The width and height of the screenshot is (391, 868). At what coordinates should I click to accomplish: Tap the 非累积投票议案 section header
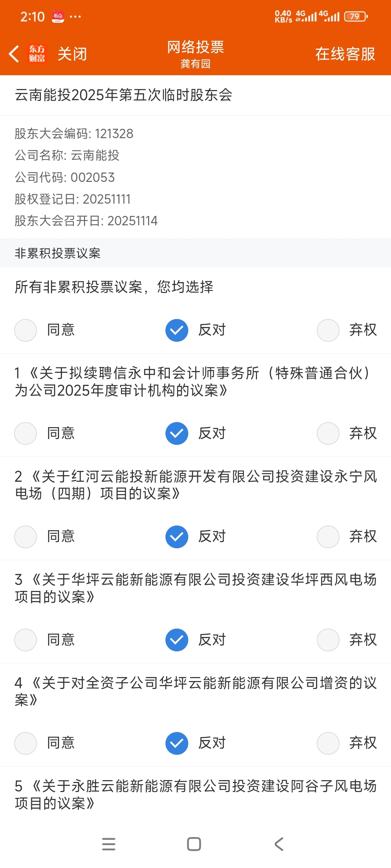point(58,253)
